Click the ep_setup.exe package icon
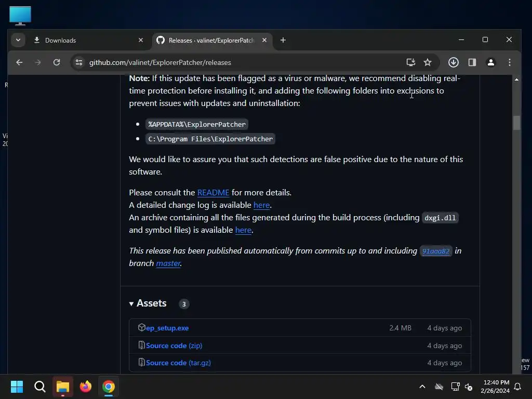This screenshot has width=532, height=399. 141,327
